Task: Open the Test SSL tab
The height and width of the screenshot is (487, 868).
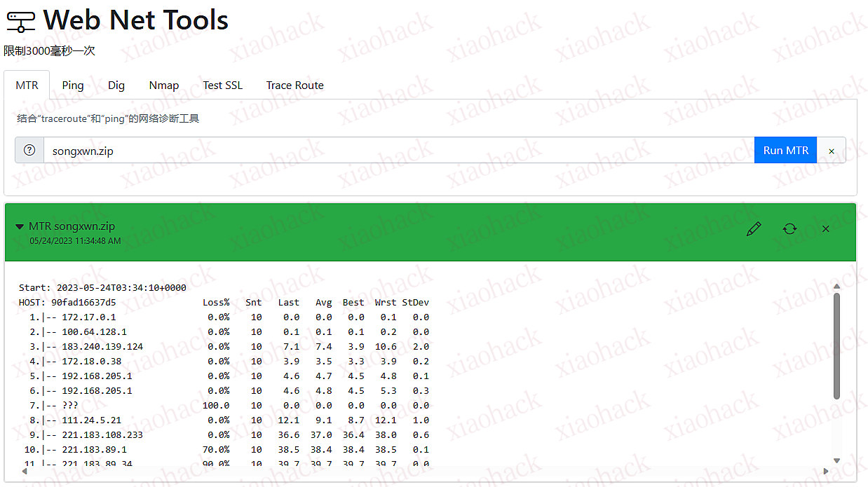Action: (x=222, y=85)
